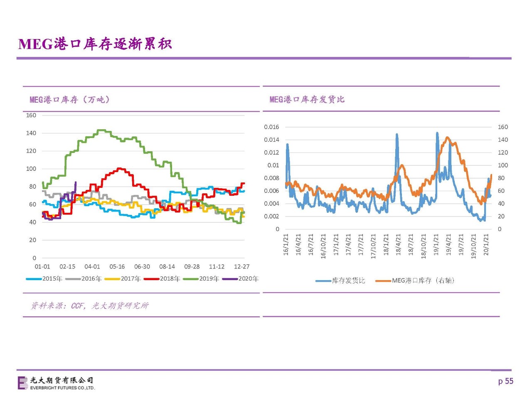Click the 2019年 legend entry
The height and width of the screenshot is (399, 532).
point(201,278)
